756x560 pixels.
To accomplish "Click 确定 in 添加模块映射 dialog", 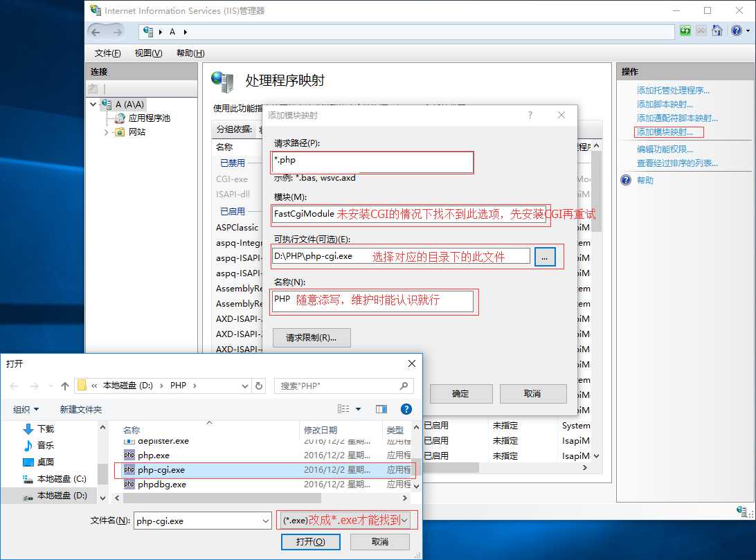I will pos(461,394).
